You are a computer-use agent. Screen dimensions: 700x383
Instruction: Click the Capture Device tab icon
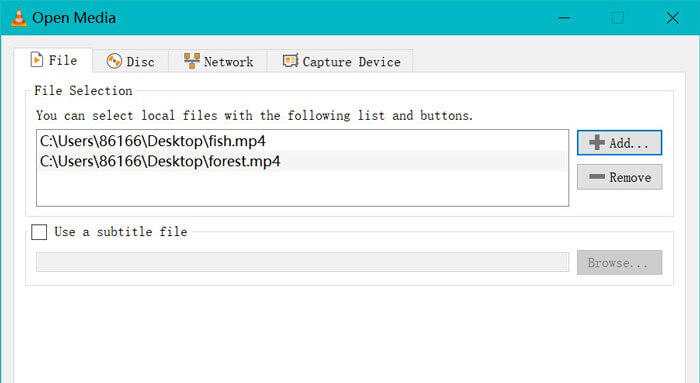[x=290, y=61]
